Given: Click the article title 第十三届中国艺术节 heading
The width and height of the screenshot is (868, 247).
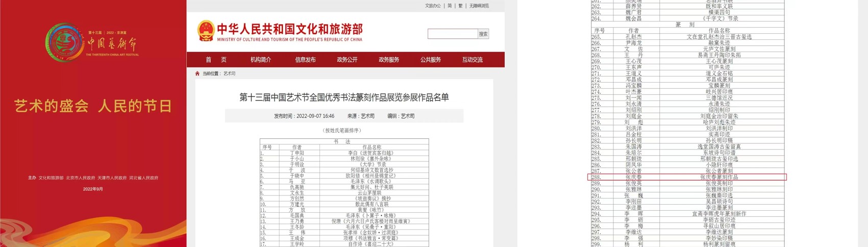Looking at the screenshot, I should point(344,97).
